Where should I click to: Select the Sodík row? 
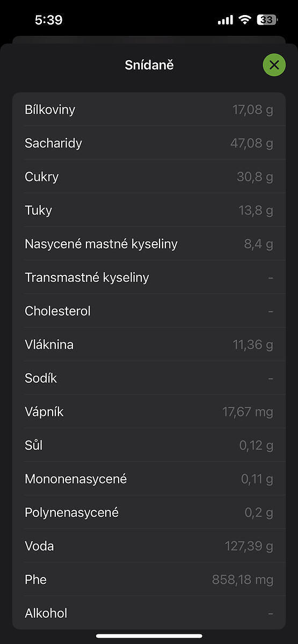tap(149, 378)
